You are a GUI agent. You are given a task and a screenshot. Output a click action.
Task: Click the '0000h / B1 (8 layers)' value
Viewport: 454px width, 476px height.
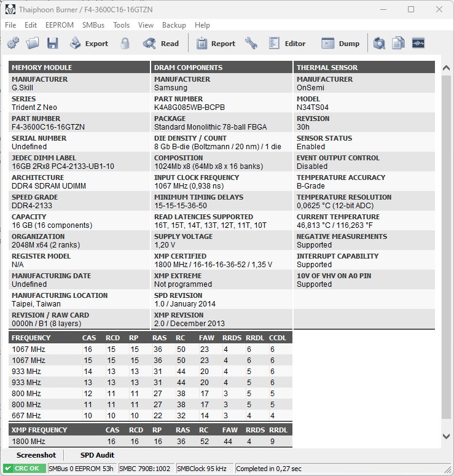(47, 324)
